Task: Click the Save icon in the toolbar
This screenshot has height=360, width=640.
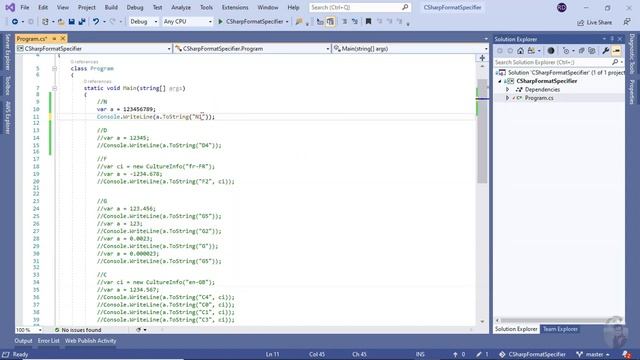Action: pos(71,22)
